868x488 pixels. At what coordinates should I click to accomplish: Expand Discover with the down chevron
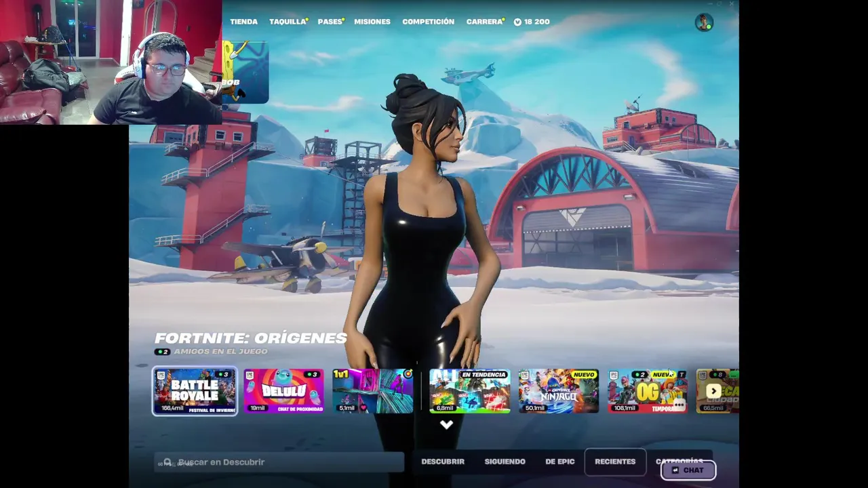coord(446,425)
